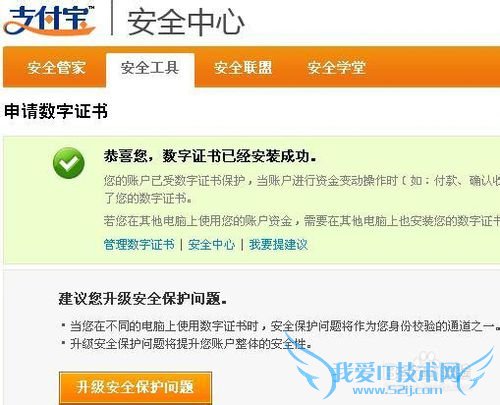Click the 我要提建议 link
Screen dimensions: 500x405
[x=278, y=244]
